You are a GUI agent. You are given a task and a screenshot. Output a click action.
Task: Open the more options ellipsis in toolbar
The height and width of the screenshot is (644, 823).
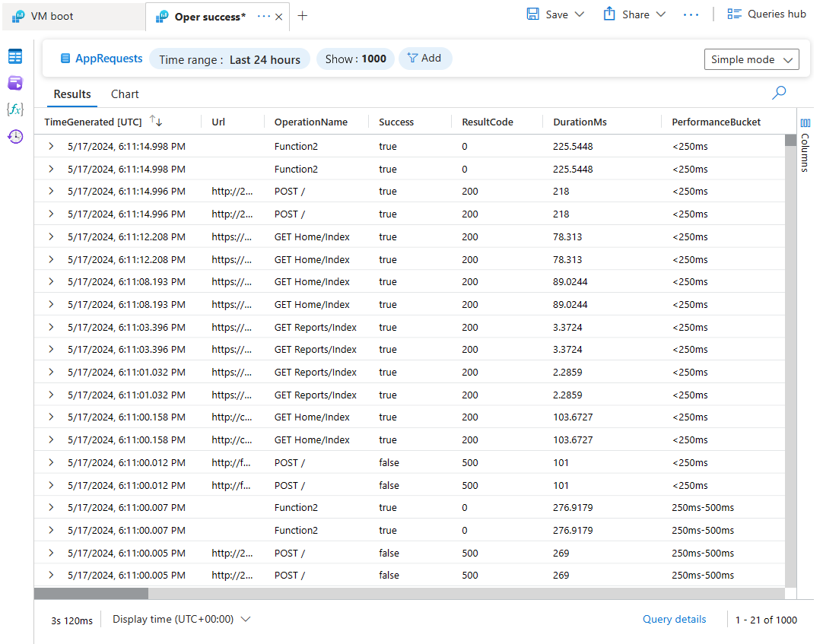pos(691,14)
